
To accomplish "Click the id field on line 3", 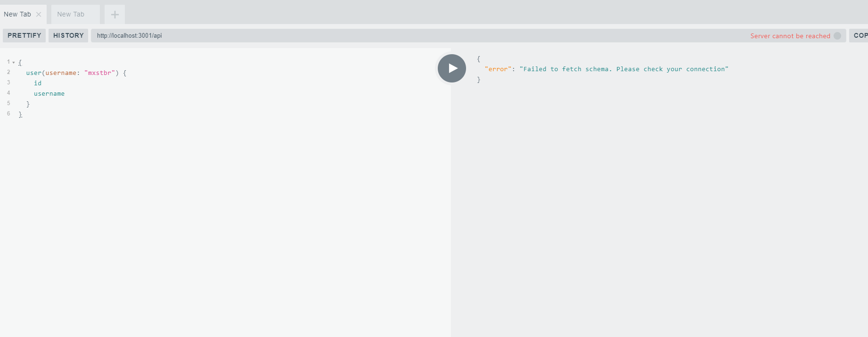I will [38, 83].
